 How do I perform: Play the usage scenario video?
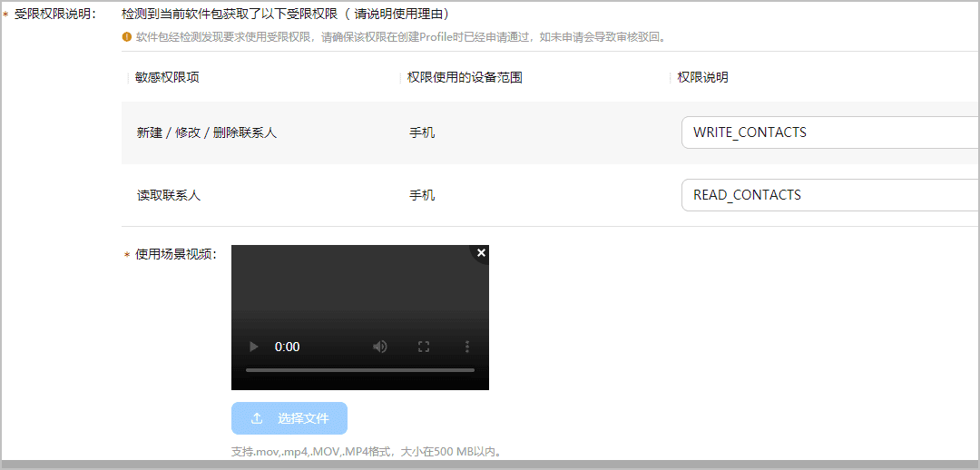(254, 347)
